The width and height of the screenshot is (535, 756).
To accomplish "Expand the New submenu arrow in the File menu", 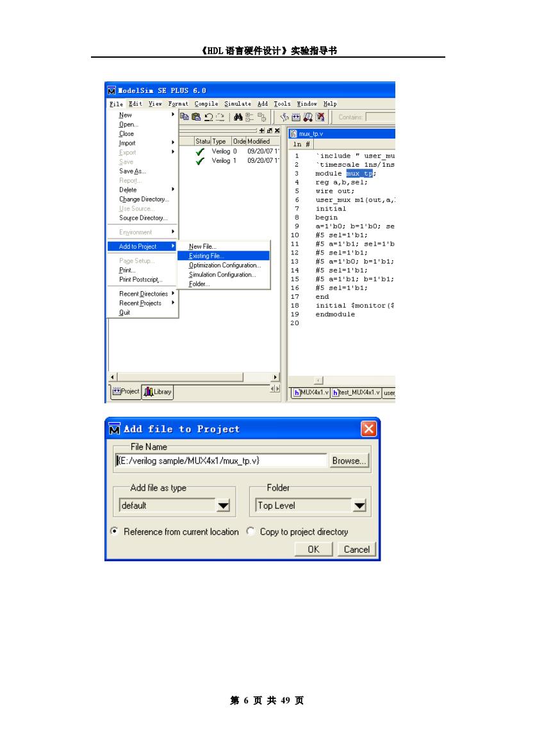I will [173, 115].
